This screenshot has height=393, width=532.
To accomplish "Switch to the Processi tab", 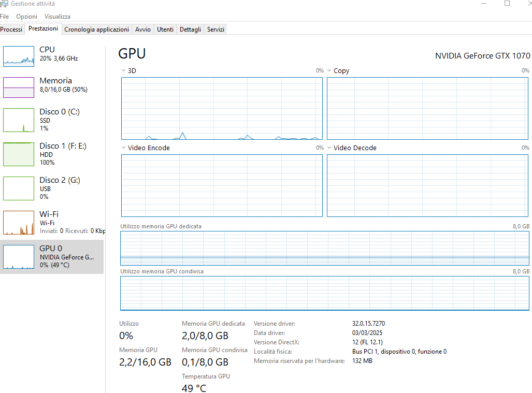I will (11, 30).
